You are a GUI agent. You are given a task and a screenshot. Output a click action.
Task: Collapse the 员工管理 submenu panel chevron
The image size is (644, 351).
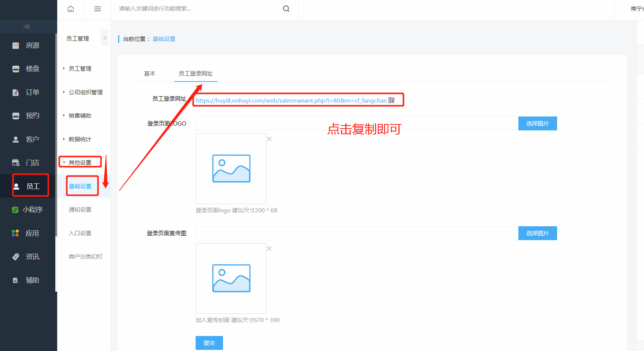tap(105, 38)
